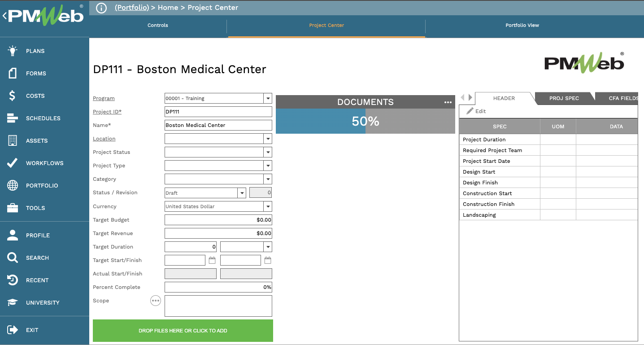Select the Design Finish row
Viewport: 644px width, 345px height.
click(x=548, y=183)
